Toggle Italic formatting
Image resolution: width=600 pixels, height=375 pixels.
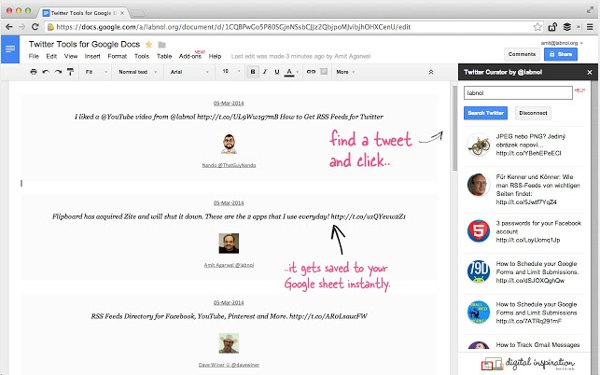point(265,72)
